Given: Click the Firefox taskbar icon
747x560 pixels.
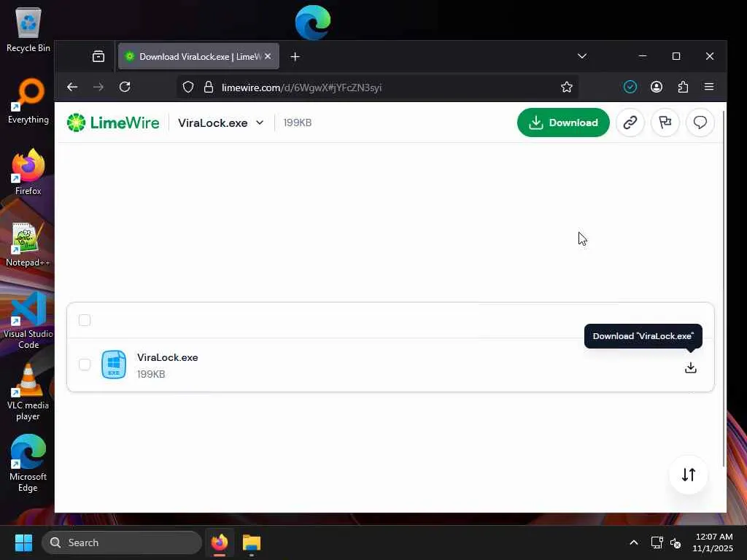Looking at the screenshot, I should click(220, 542).
